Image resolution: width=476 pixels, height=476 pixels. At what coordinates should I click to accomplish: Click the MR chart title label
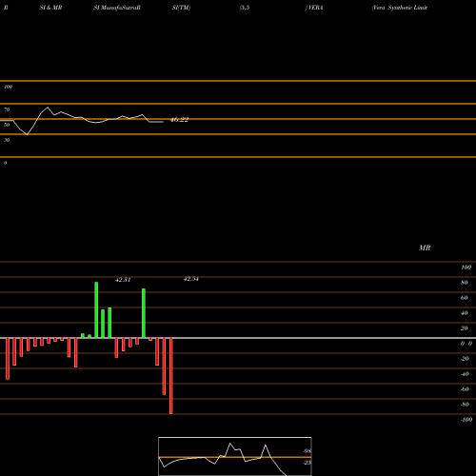425,248
